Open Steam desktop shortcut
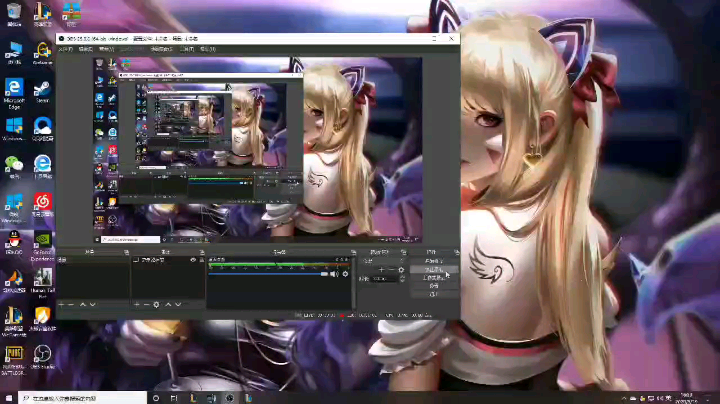This screenshot has width=720, height=404. click(x=42, y=91)
